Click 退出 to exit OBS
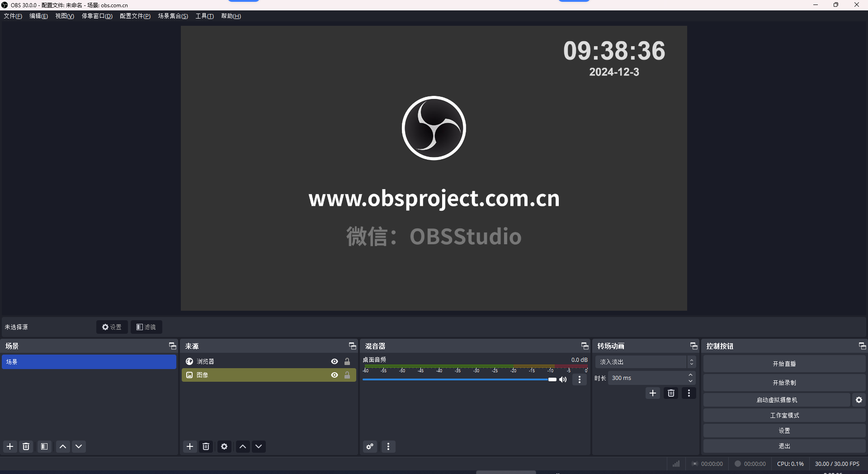Image resolution: width=868 pixels, height=474 pixels. click(x=784, y=446)
